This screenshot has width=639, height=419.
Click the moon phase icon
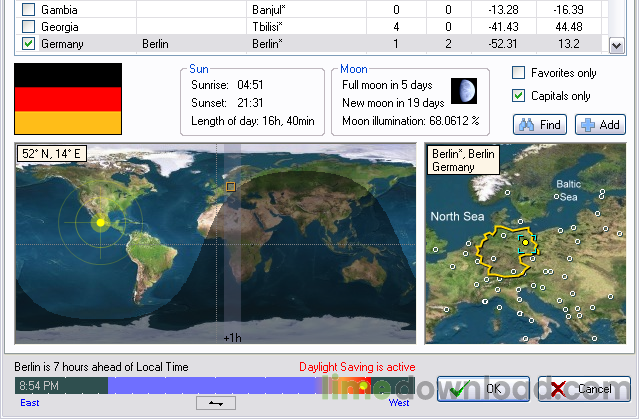click(463, 91)
